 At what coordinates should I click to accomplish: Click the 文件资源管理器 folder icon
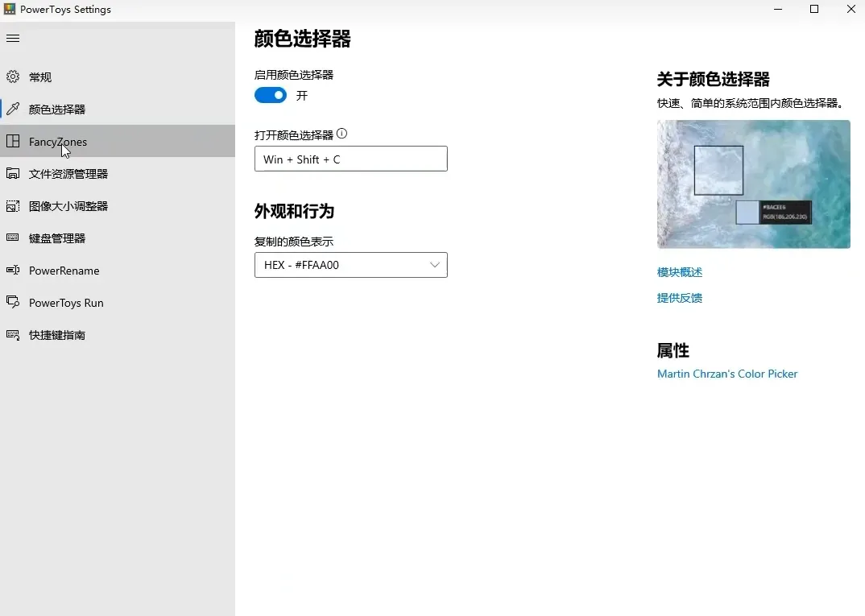tap(13, 173)
